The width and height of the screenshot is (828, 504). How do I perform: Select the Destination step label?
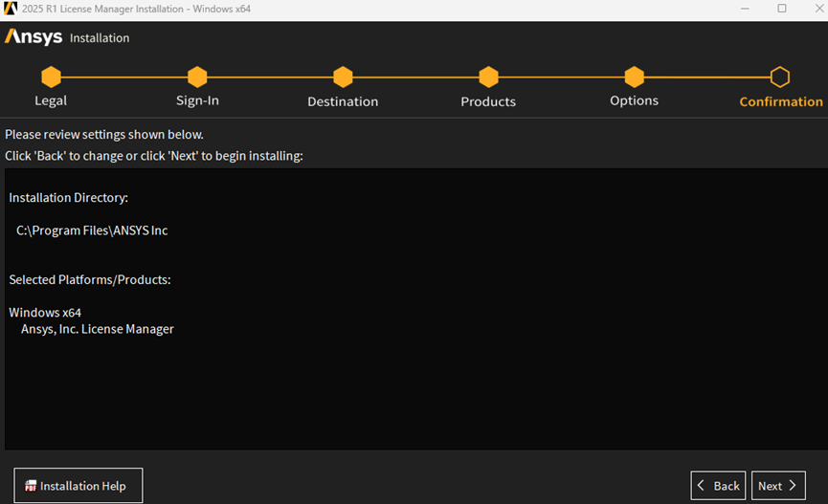(x=343, y=101)
